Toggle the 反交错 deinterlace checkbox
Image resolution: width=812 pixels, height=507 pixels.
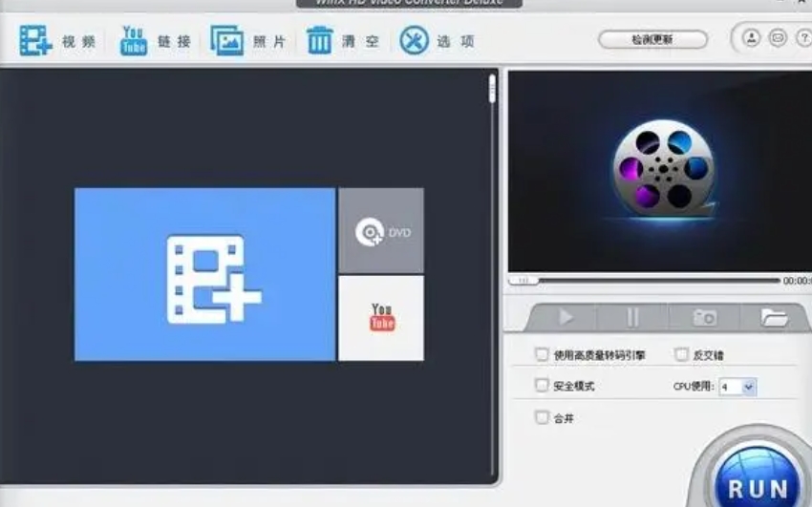[x=681, y=354]
